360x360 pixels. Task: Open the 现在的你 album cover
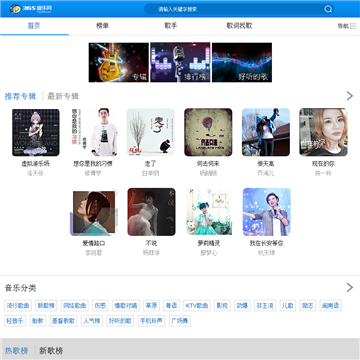pyautogui.click(x=323, y=132)
